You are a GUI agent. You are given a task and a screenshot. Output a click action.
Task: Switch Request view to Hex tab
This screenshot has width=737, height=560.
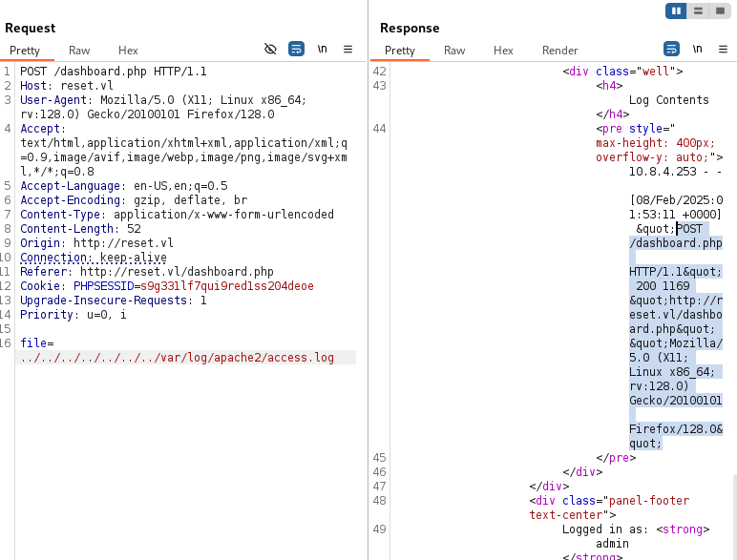click(128, 51)
